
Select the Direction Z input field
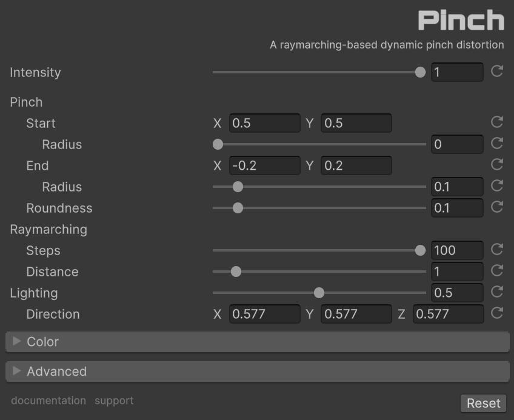coord(448,314)
